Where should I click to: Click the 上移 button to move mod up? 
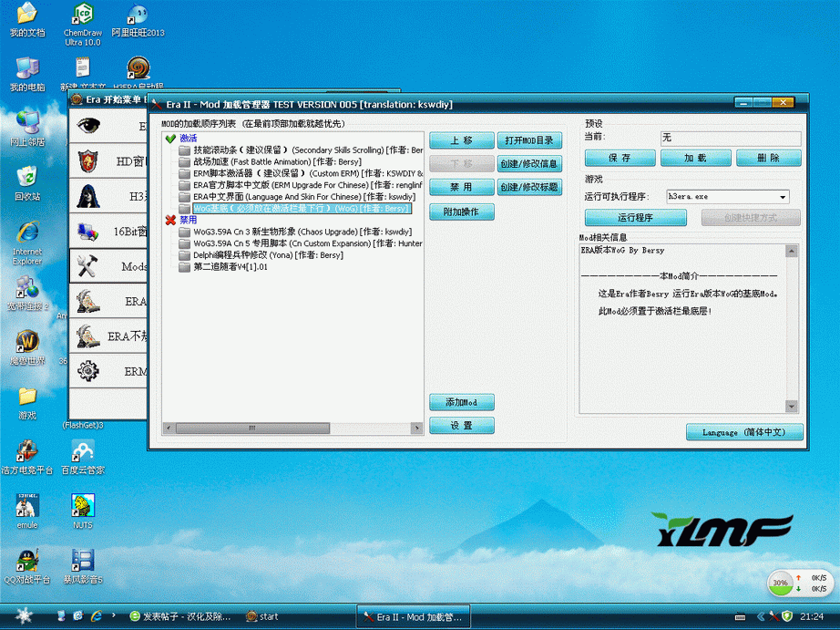coord(462,140)
